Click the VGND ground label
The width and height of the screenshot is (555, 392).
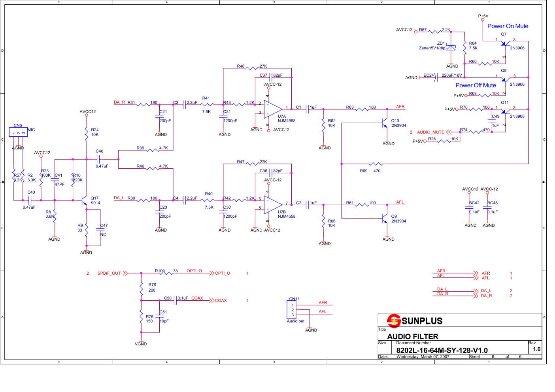pyautogui.click(x=141, y=344)
